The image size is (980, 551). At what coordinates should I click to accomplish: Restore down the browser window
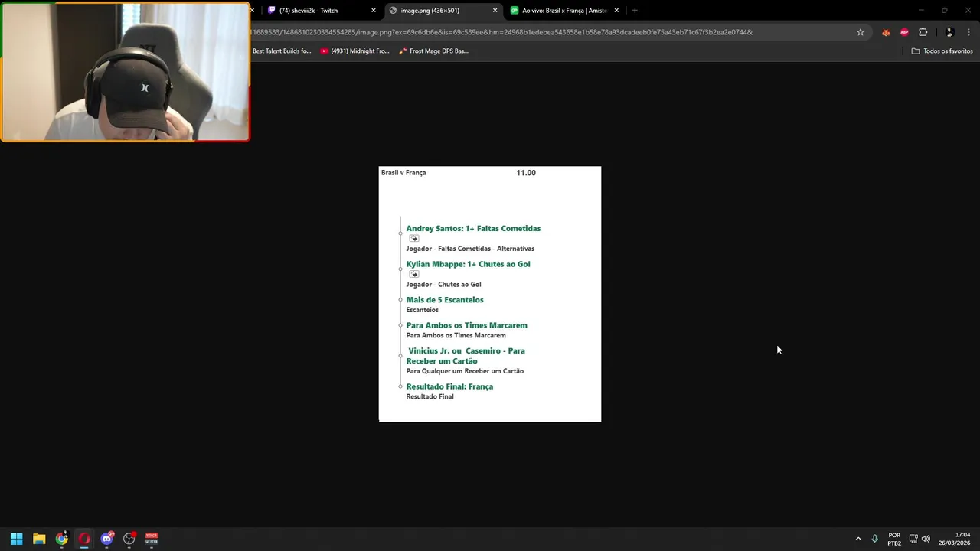pyautogui.click(x=944, y=10)
